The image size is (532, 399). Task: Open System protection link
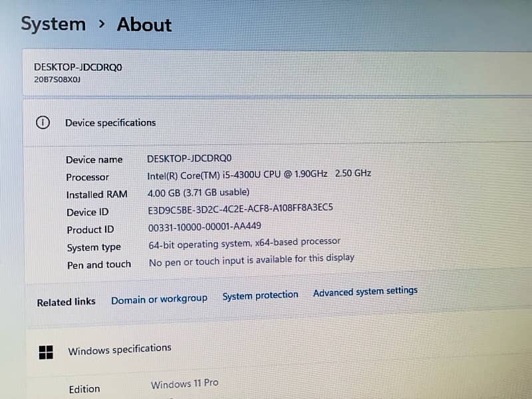click(x=260, y=295)
